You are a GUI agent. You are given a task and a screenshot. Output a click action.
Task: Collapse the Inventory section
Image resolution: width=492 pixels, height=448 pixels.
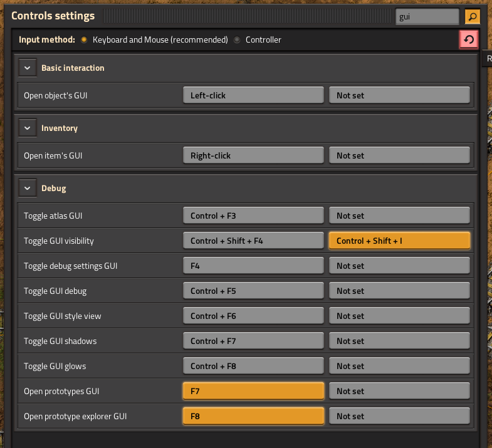pos(28,128)
